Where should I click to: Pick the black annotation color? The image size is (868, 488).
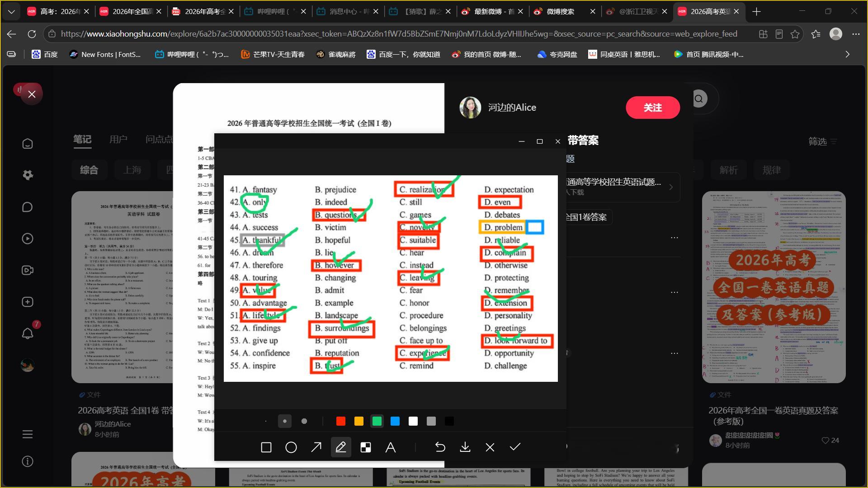click(x=449, y=421)
